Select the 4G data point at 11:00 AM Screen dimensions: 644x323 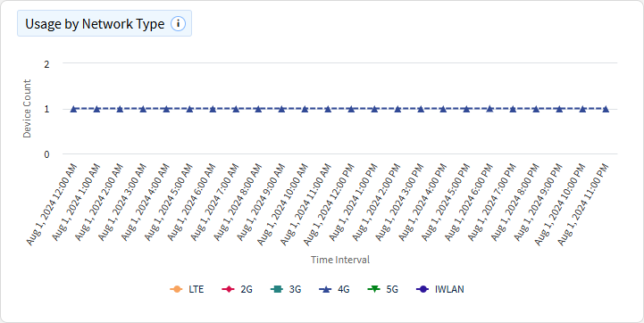tap(328, 109)
